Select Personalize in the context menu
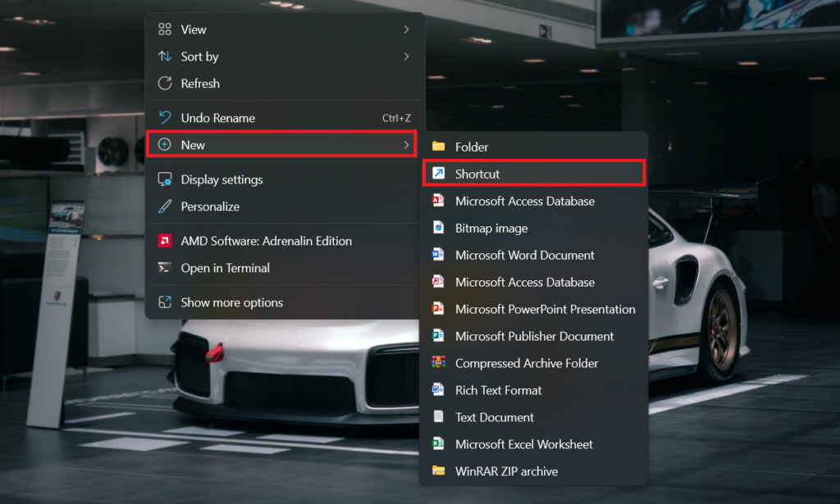840x504 pixels. 210,207
